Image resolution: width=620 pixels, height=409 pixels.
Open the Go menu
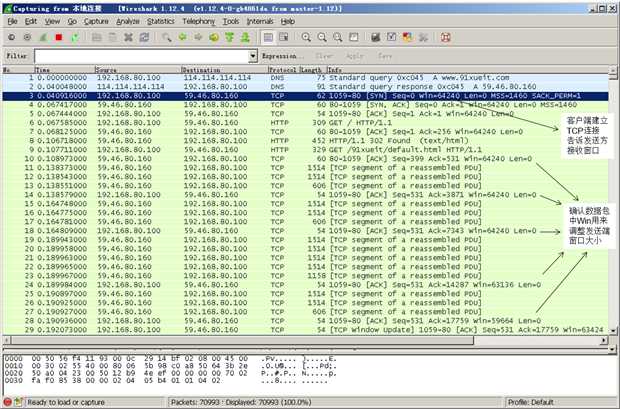pyautogui.click(x=72, y=21)
